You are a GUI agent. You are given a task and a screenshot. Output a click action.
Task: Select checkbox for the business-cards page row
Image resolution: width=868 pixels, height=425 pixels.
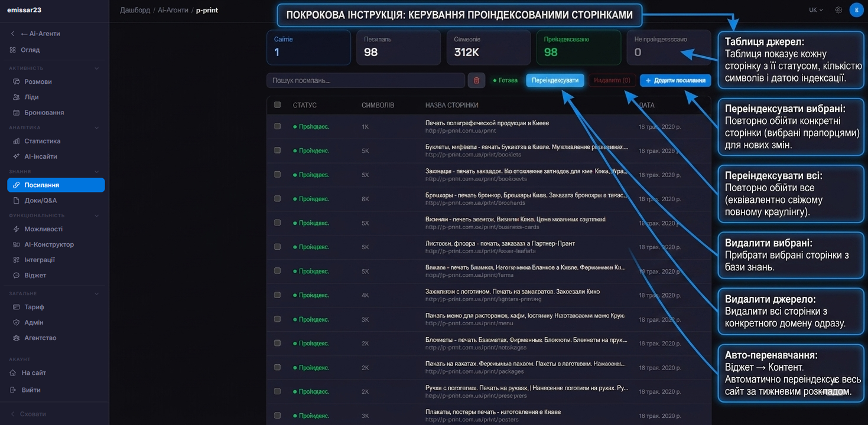click(277, 223)
